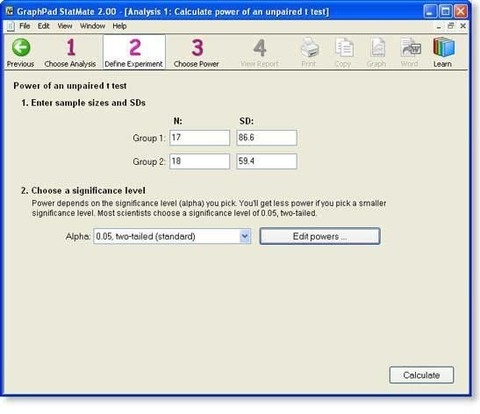Select step 2 Define Experiment
This screenshot has height=414, width=480.
(134, 53)
